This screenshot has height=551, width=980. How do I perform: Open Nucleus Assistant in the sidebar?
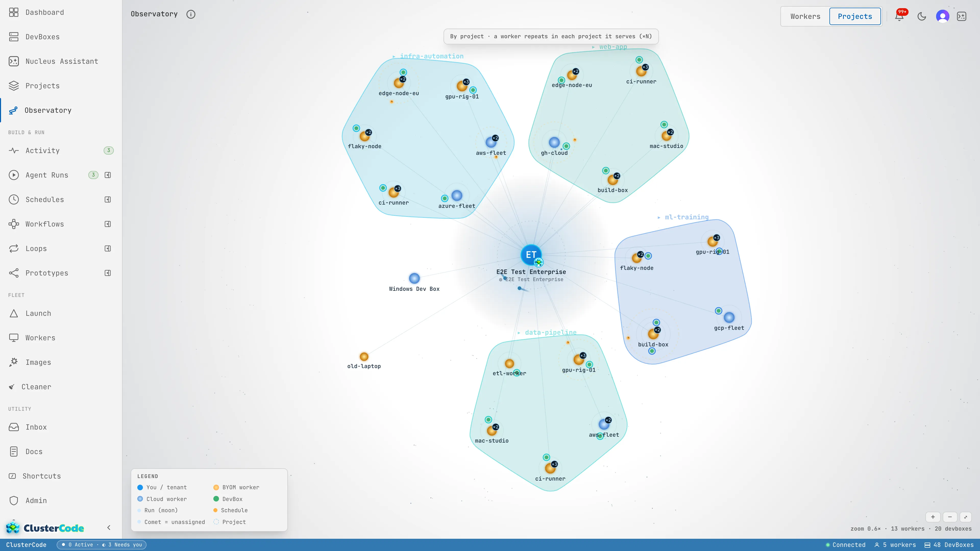pyautogui.click(x=61, y=61)
